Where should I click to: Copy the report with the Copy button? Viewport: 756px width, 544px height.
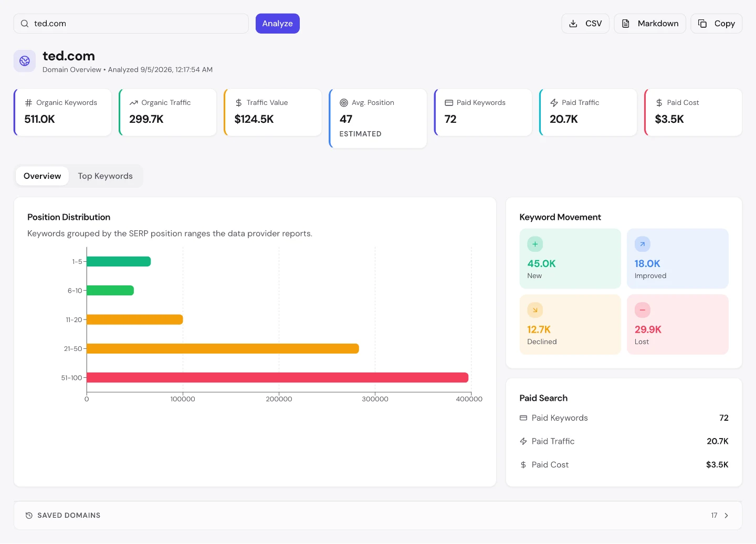[x=717, y=24]
